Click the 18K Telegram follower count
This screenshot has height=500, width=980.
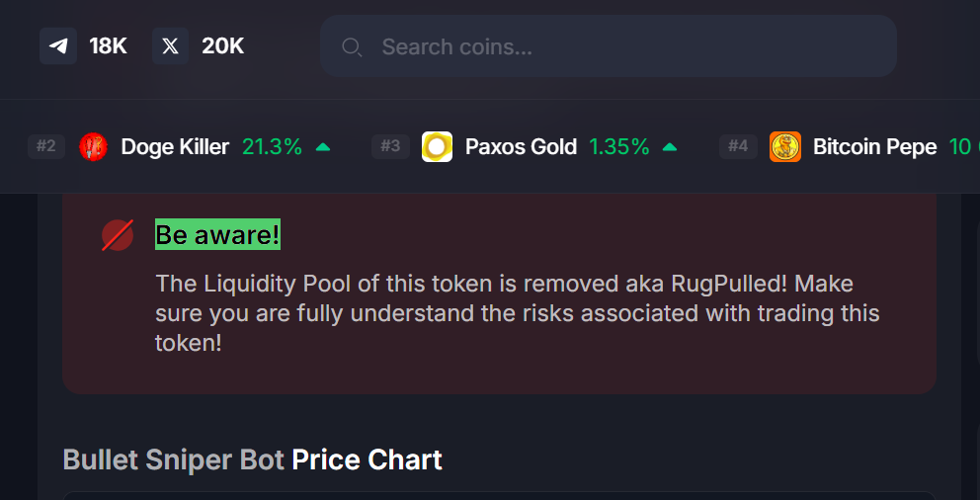pyautogui.click(x=108, y=45)
